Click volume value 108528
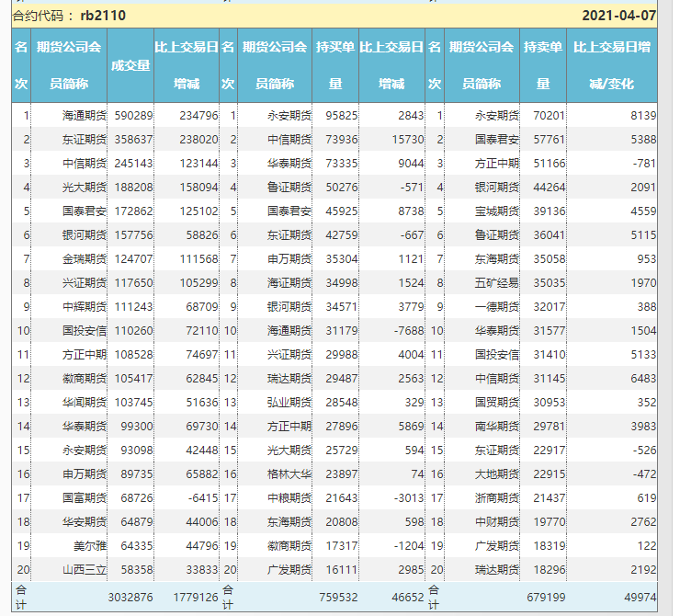680x616 pixels. pos(133,354)
